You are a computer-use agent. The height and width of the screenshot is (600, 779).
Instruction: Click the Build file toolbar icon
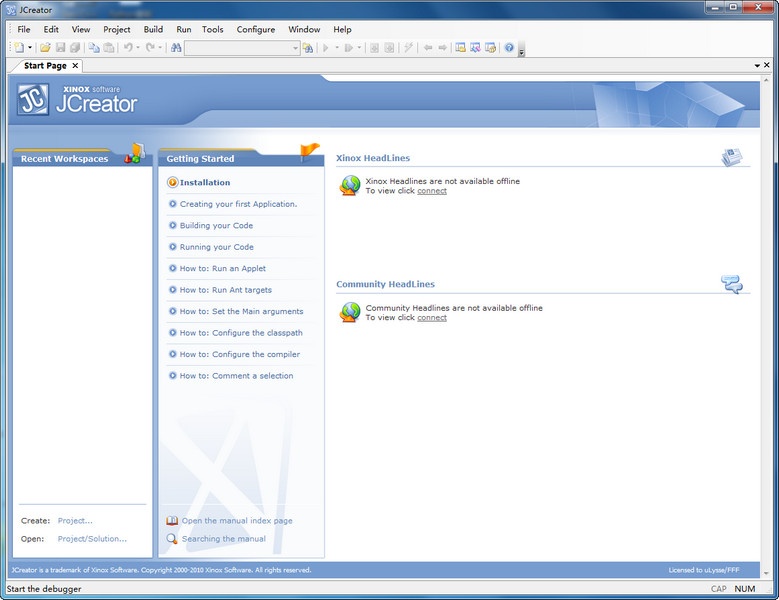(390, 48)
